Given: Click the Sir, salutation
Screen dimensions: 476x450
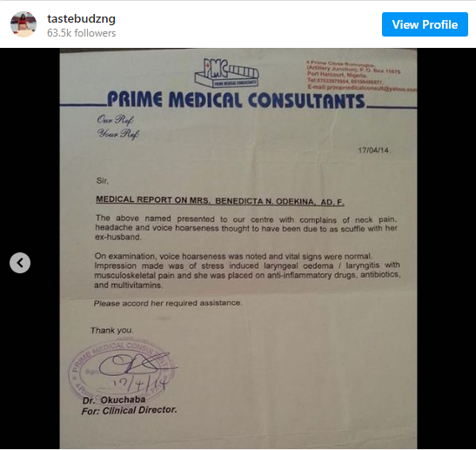Looking at the screenshot, I should pyautogui.click(x=103, y=181).
